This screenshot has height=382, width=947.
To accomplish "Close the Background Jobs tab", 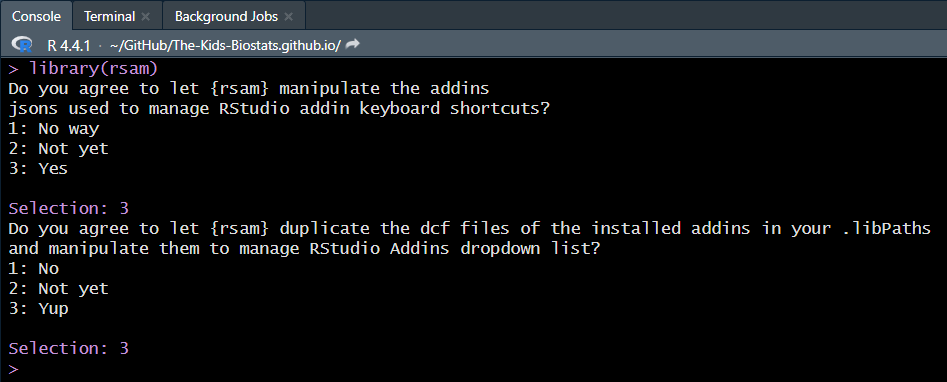I will tap(289, 17).
